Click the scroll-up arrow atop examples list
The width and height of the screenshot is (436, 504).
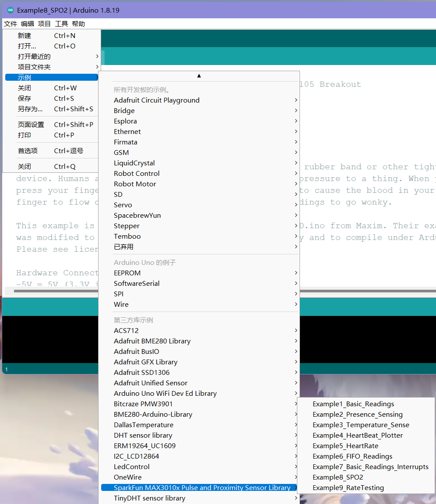199,76
